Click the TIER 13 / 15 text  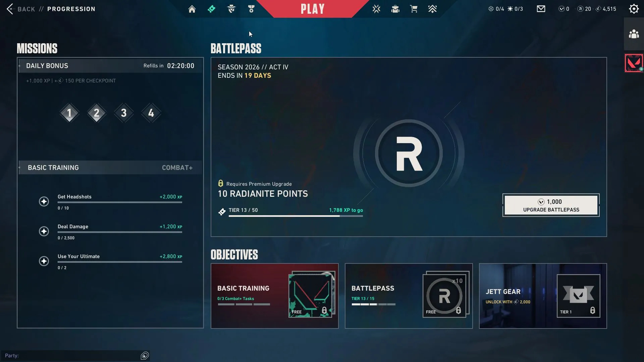(363, 299)
